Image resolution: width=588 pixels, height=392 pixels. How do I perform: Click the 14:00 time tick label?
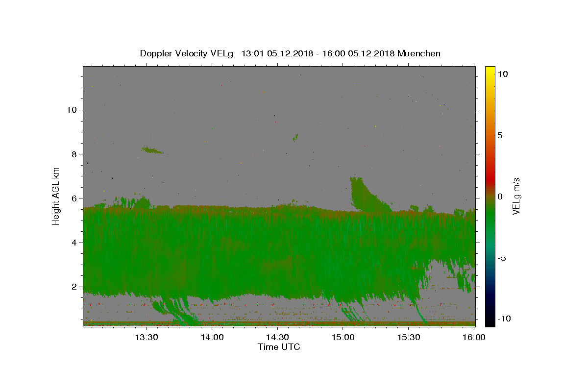[212, 337]
